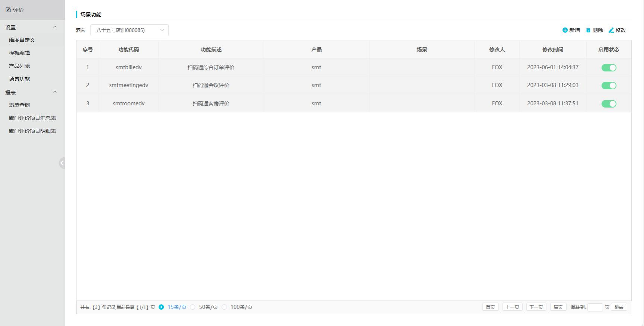This screenshot has height=326, width=644.
Task: Collapse the sidebar with the arrow handle
Action: 62,163
